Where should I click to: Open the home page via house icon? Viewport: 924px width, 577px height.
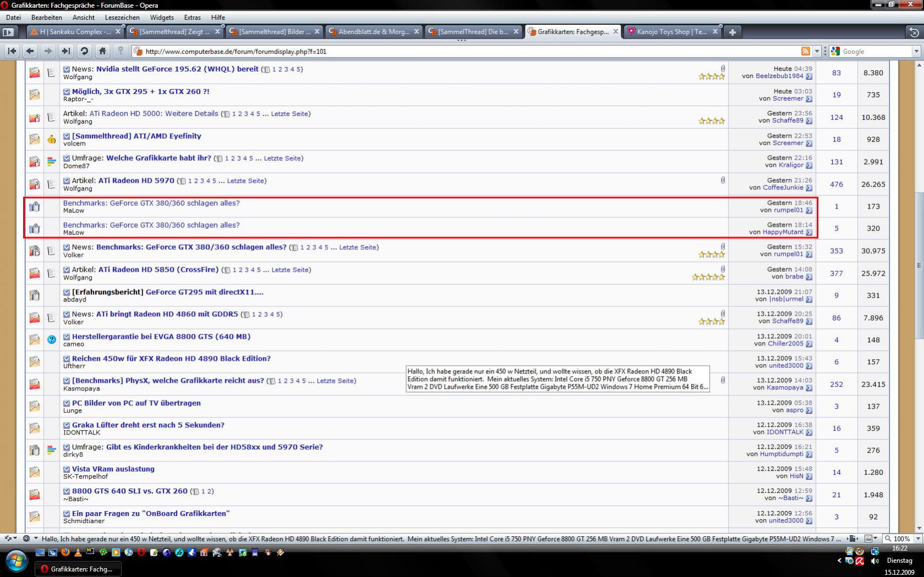pyautogui.click(x=102, y=51)
